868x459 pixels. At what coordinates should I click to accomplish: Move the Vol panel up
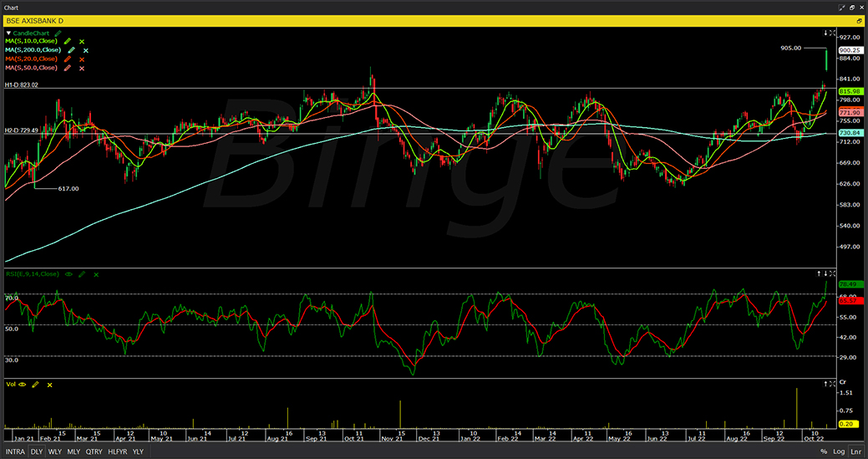pyautogui.click(x=825, y=384)
